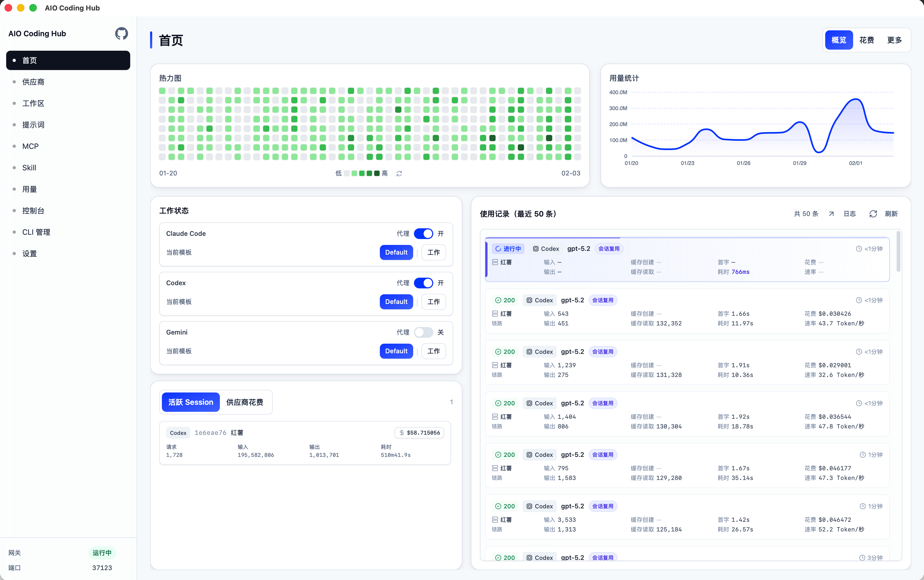
Task: Enable the Gemini proxy switch
Action: 423,332
